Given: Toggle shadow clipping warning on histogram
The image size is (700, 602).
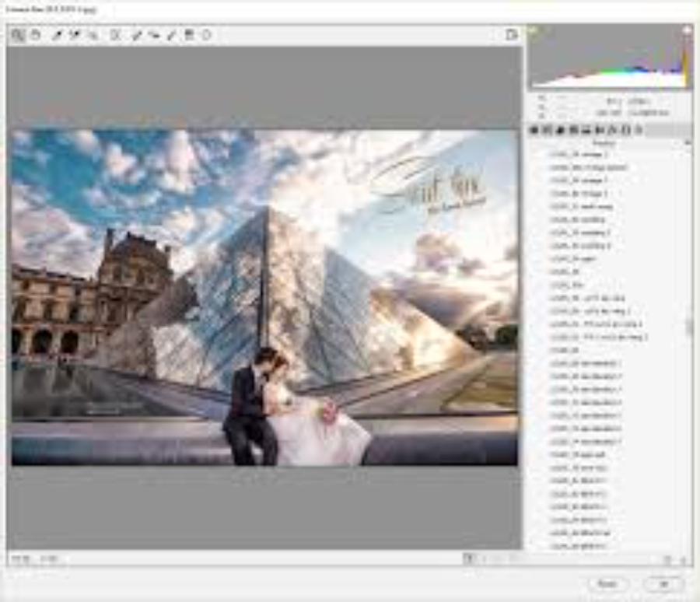Looking at the screenshot, I should [x=534, y=30].
